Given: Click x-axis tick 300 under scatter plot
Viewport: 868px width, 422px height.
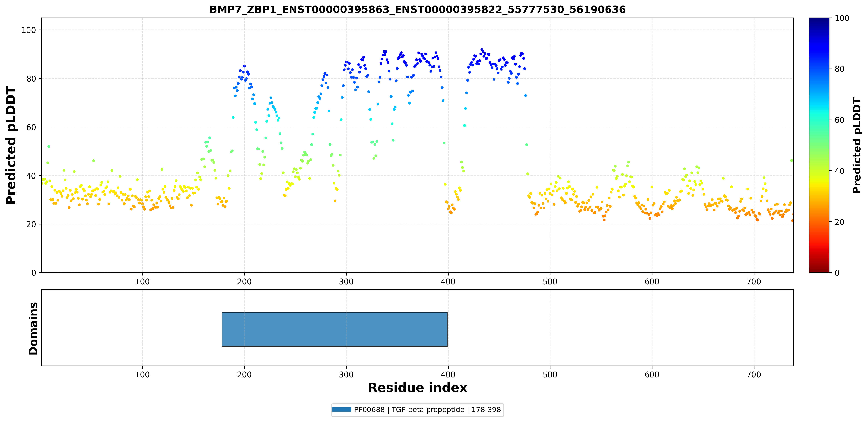Looking at the screenshot, I should (346, 282).
